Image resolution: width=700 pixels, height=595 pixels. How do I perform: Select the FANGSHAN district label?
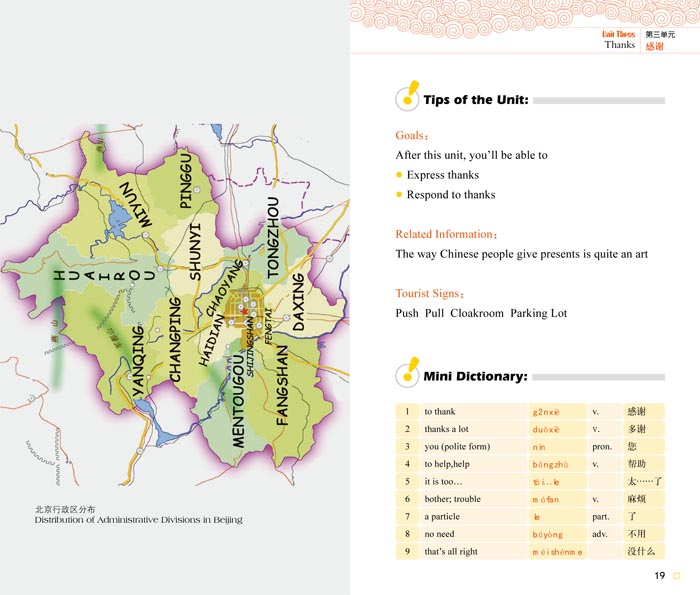[282, 386]
